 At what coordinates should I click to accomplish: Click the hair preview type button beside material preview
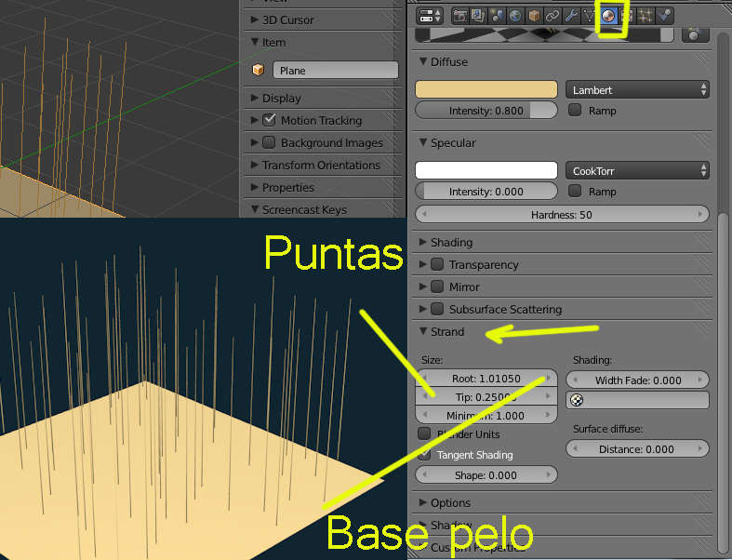tap(696, 34)
